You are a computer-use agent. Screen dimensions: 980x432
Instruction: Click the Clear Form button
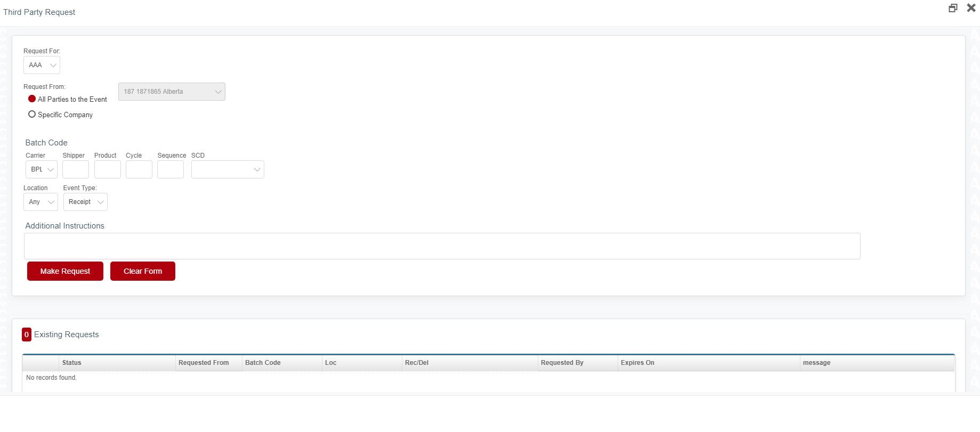[143, 271]
